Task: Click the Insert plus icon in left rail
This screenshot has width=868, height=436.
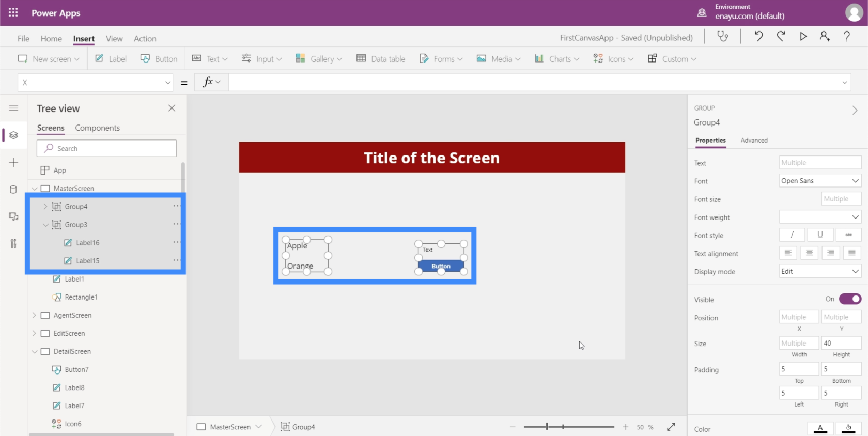Action: tap(13, 162)
